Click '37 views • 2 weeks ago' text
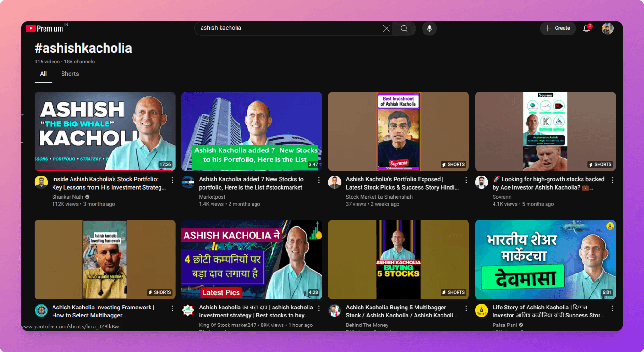The image size is (644, 352). pos(372,204)
